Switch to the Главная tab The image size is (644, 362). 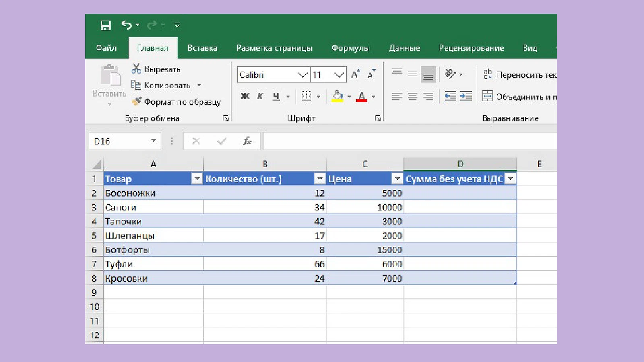pyautogui.click(x=153, y=48)
